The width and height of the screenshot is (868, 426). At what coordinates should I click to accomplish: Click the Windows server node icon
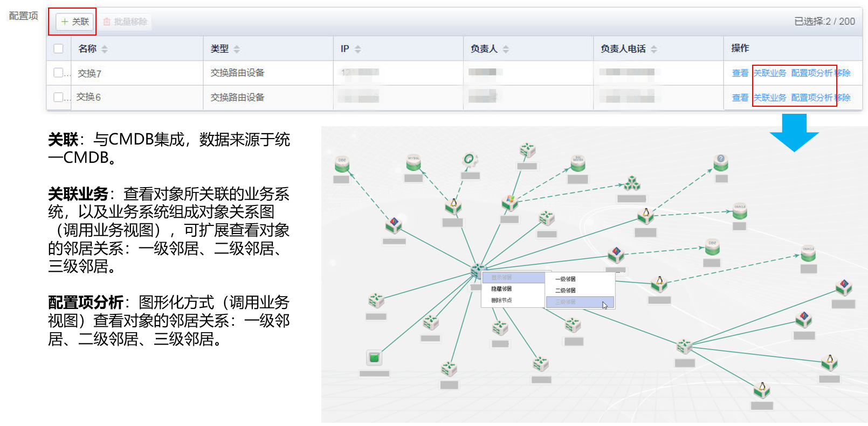coord(509,203)
